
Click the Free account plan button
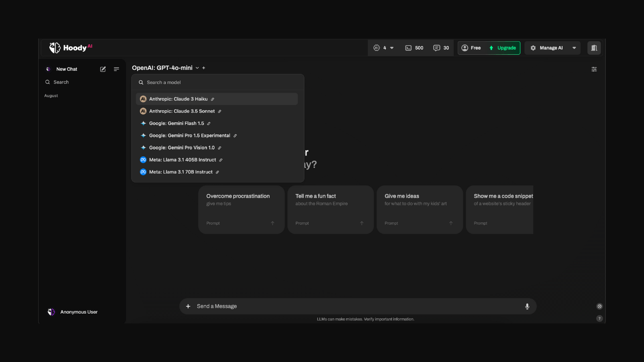click(471, 48)
